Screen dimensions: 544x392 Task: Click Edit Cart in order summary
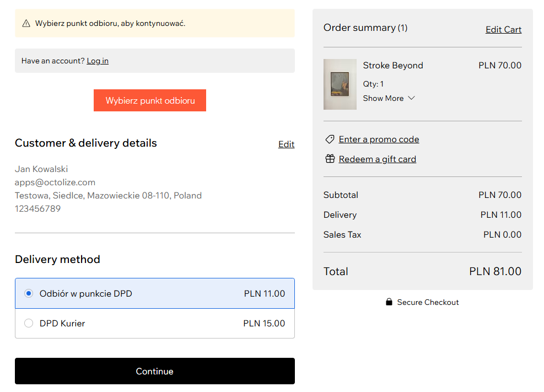(503, 30)
